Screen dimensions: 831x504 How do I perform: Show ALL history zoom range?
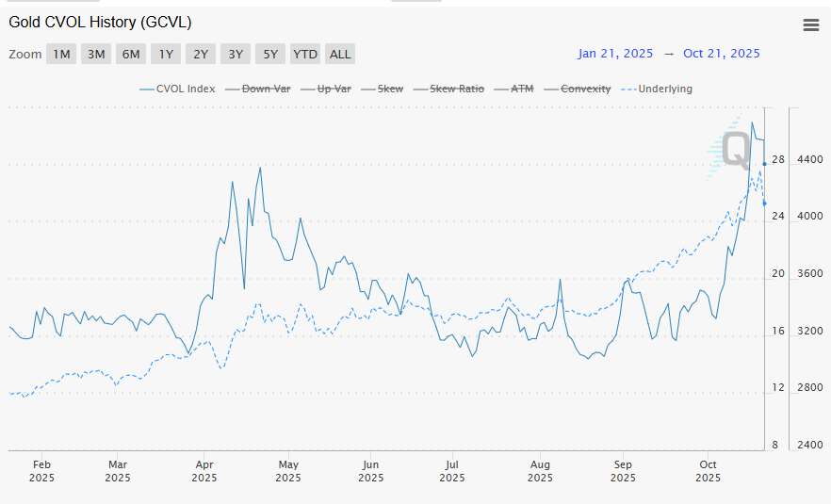[340, 54]
